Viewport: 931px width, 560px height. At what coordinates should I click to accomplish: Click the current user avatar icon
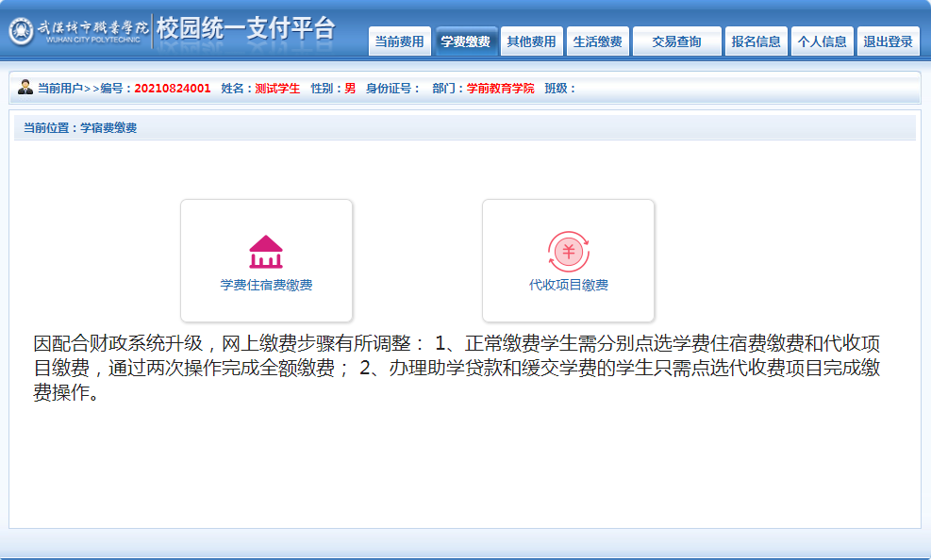click(25, 88)
